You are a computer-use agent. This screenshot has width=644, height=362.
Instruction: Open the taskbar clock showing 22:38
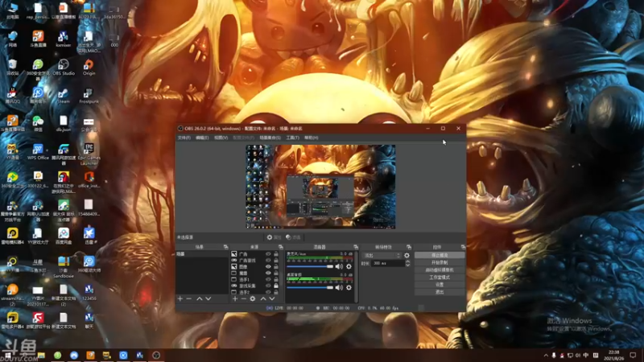tap(613, 356)
